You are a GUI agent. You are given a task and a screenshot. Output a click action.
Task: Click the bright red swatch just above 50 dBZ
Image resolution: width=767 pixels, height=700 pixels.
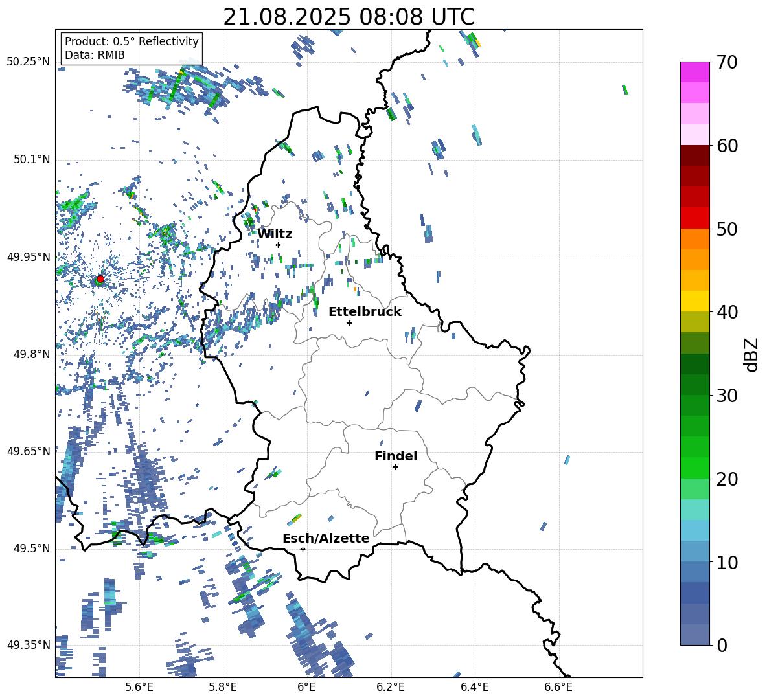[695, 218]
